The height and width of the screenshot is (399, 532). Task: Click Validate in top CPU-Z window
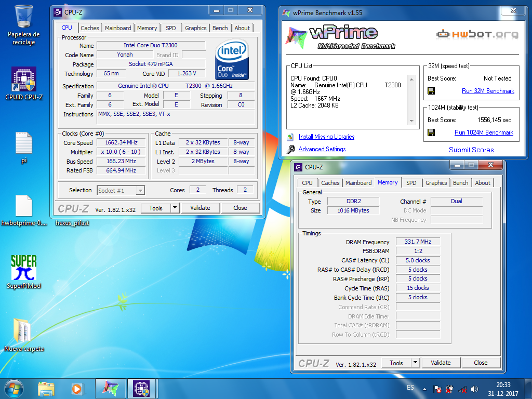tap(200, 208)
